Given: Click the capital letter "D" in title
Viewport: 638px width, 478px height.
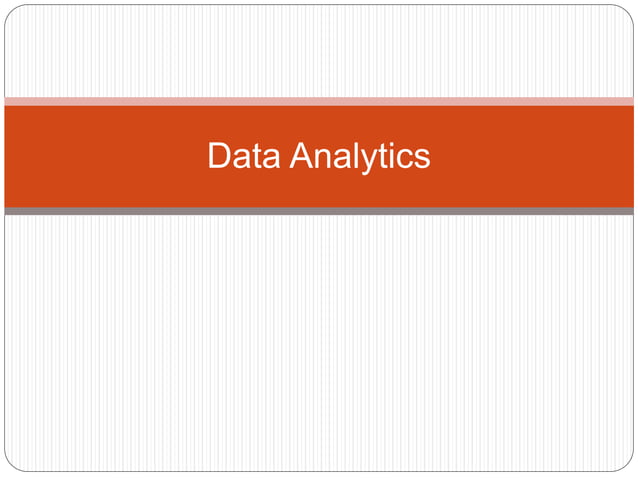Looking at the screenshot, I should (218, 157).
